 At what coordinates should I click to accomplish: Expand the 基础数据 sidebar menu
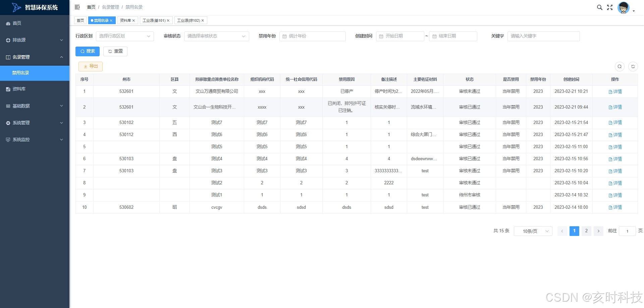click(35, 106)
